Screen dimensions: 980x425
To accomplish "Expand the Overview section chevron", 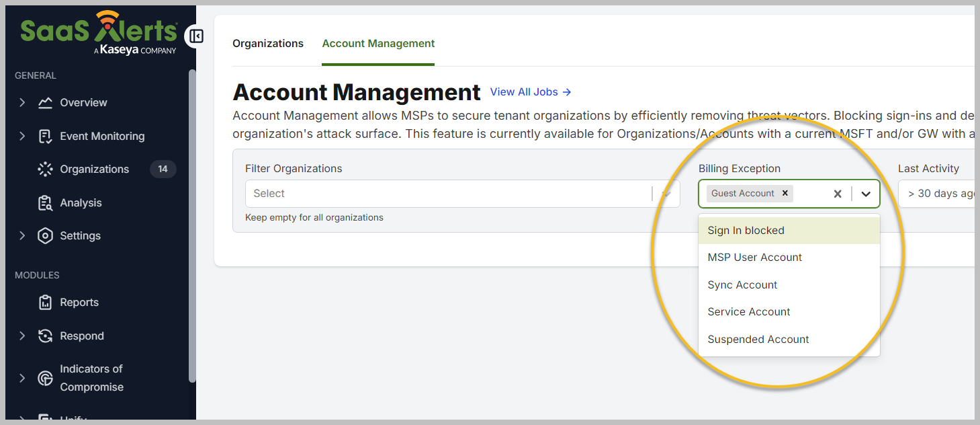I will [x=22, y=103].
